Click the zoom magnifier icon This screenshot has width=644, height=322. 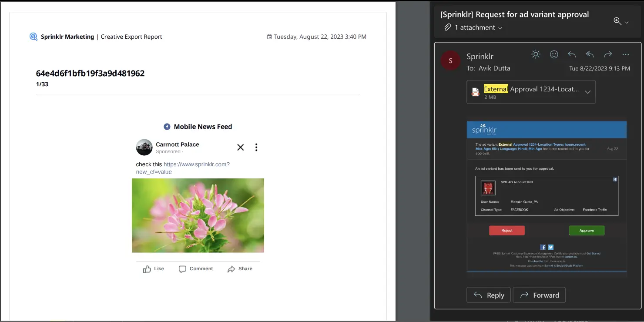[x=617, y=21]
